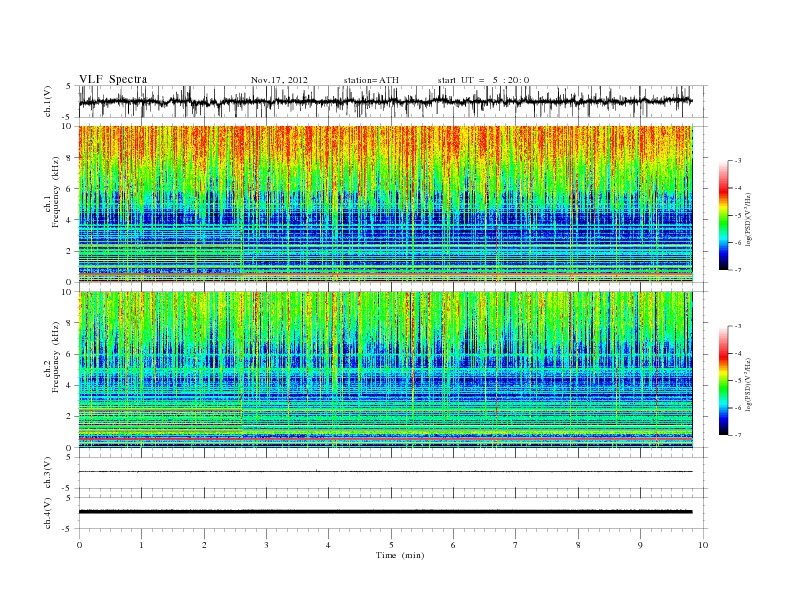Click time axis tick label "2"
Viewport: 792px width, 612px height.
click(x=204, y=545)
